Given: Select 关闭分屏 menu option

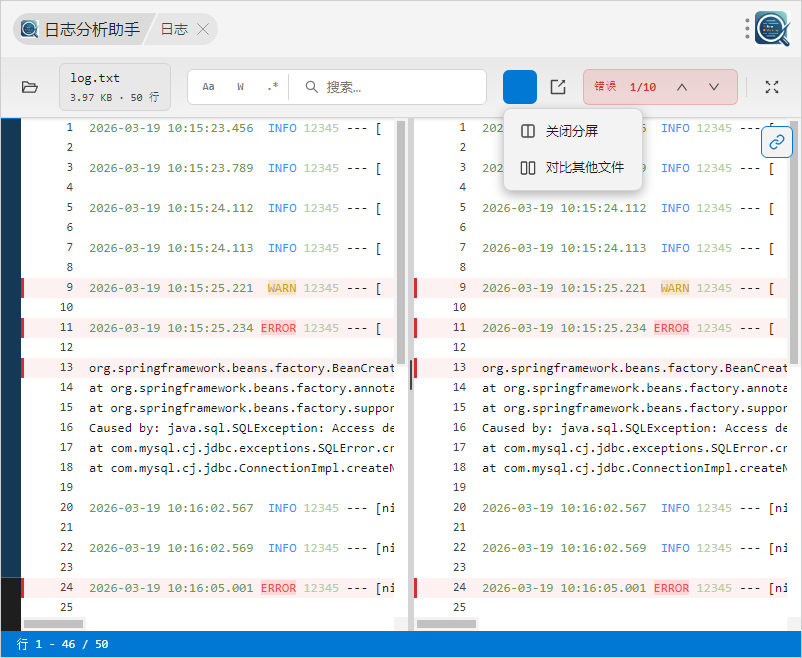Looking at the screenshot, I should click(572, 131).
